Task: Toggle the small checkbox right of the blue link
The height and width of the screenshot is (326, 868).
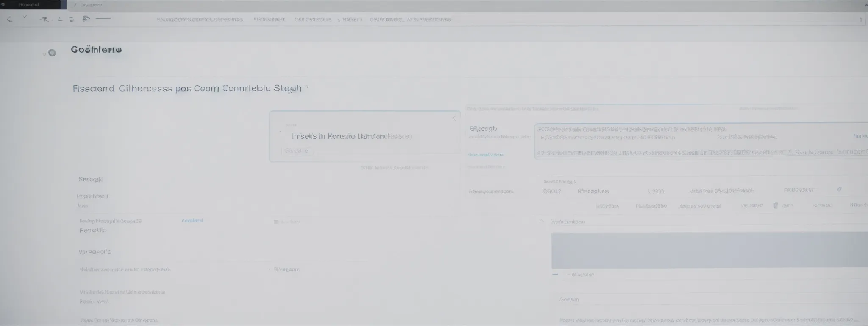Action: (x=276, y=222)
